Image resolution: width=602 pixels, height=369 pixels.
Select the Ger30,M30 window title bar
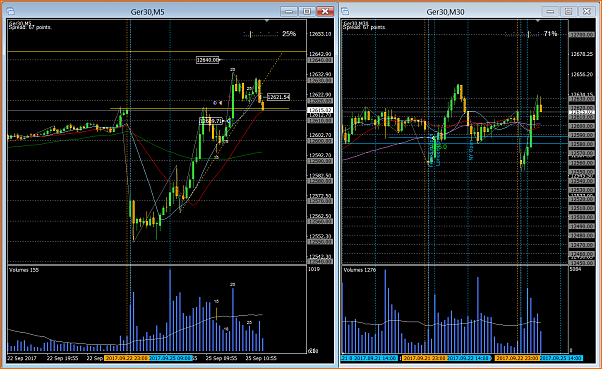pyautogui.click(x=445, y=12)
